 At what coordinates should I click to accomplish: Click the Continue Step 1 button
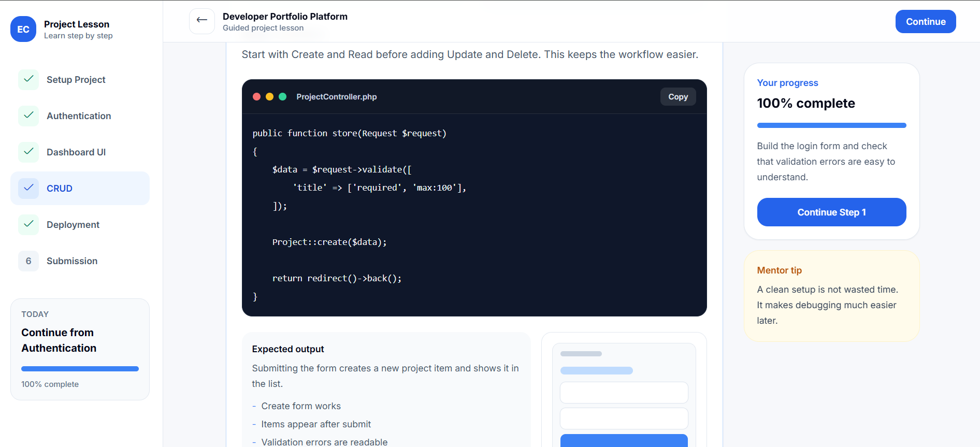(x=831, y=212)
